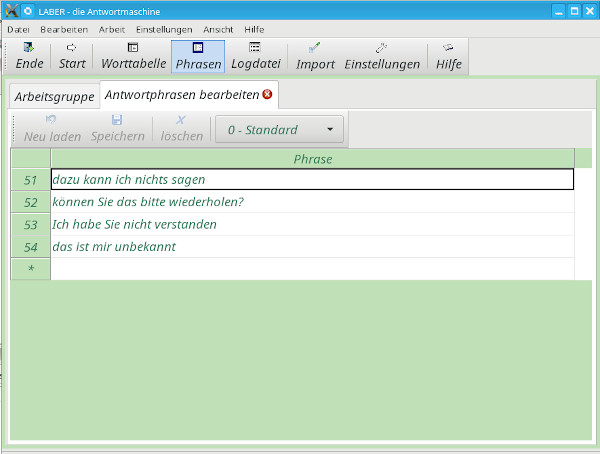The height and width of the screenshot is (454, 600).
Task: Open the Datei menu
Action: (18, 29)
